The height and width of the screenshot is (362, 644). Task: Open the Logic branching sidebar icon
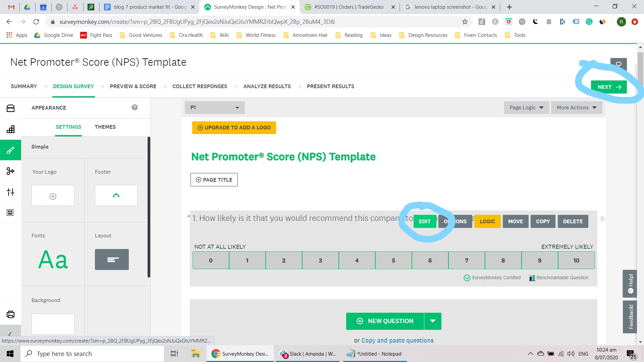pyautogui.click(x=10, y=171)
